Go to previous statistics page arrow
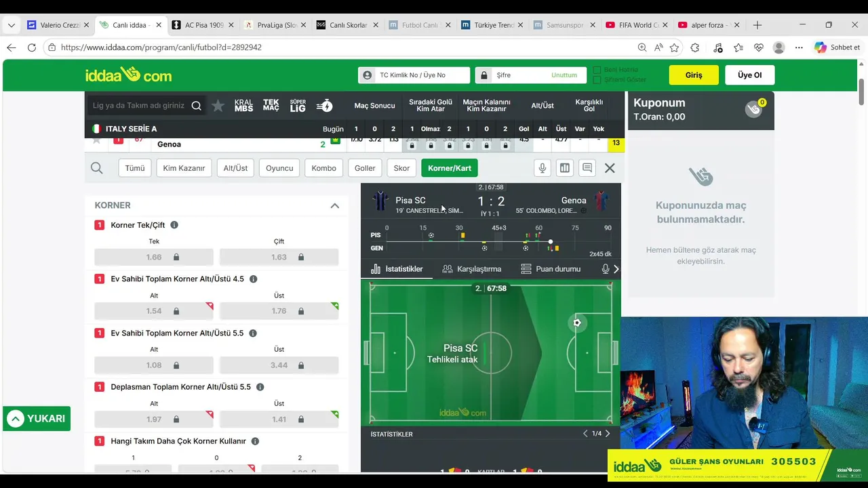Viewport: 868px width, 488px height. 585,434
